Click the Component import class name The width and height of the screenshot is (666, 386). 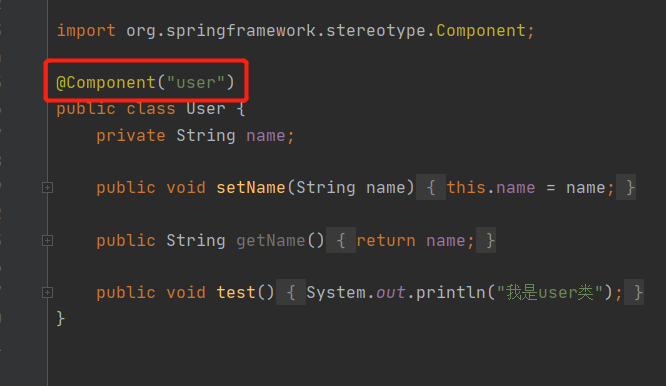coord(481,31)
